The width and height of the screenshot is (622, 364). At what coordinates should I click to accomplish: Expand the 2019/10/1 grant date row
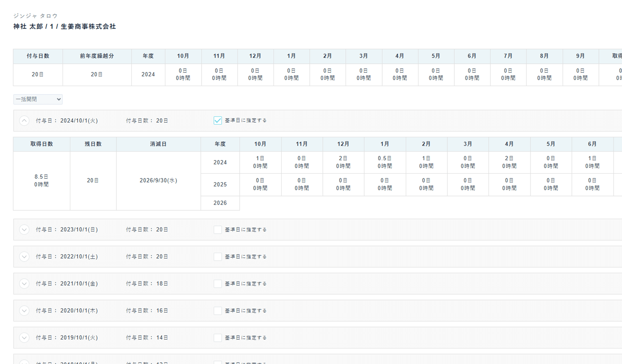(x=24, y=337)
